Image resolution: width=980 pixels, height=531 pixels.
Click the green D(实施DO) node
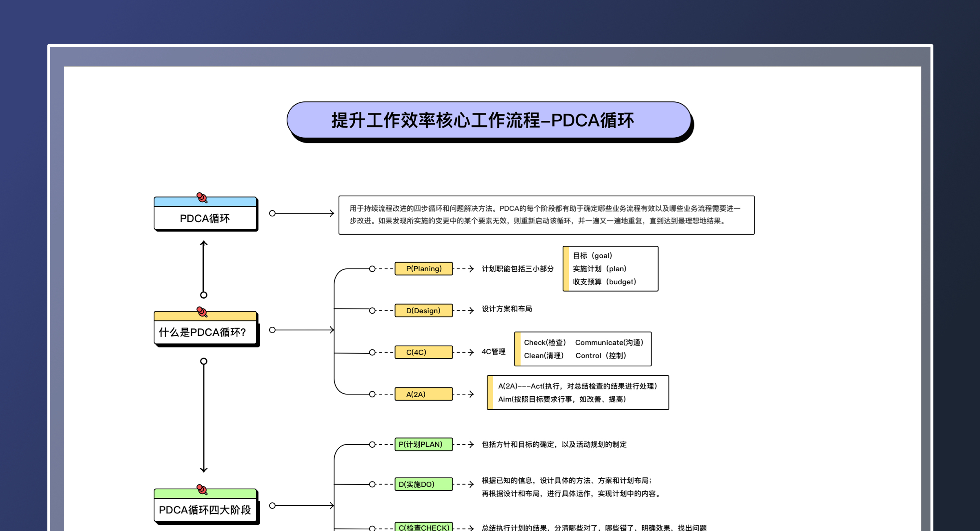tap(424, 484)
